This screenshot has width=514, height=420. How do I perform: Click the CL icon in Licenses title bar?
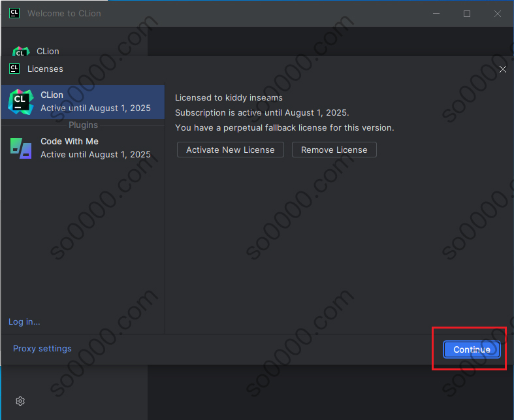click(x=14, y=69)
